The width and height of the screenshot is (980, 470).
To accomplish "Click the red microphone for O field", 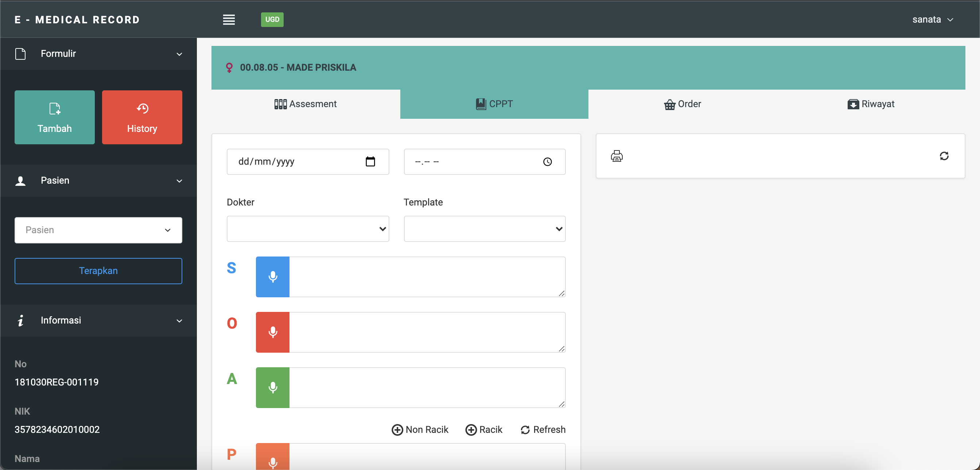I will 272,332.
